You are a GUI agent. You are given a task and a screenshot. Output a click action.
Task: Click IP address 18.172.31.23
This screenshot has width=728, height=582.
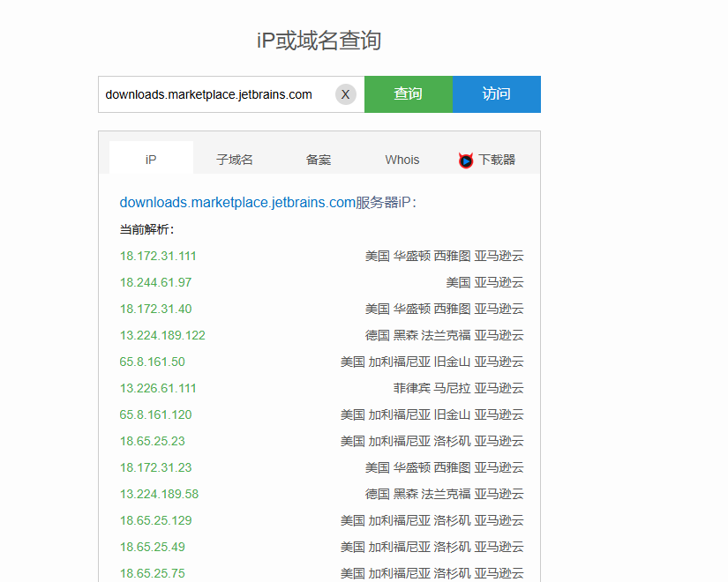(x=155, y=468)
